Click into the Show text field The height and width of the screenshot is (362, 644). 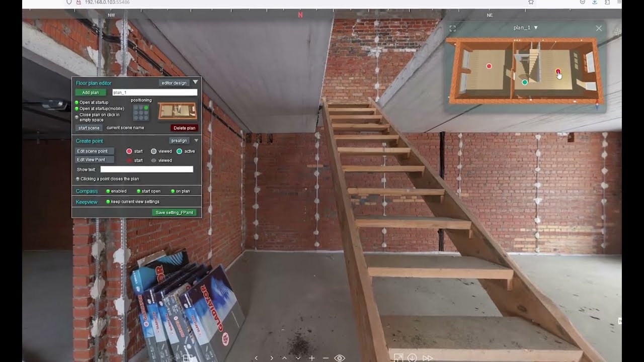(146, 169)
